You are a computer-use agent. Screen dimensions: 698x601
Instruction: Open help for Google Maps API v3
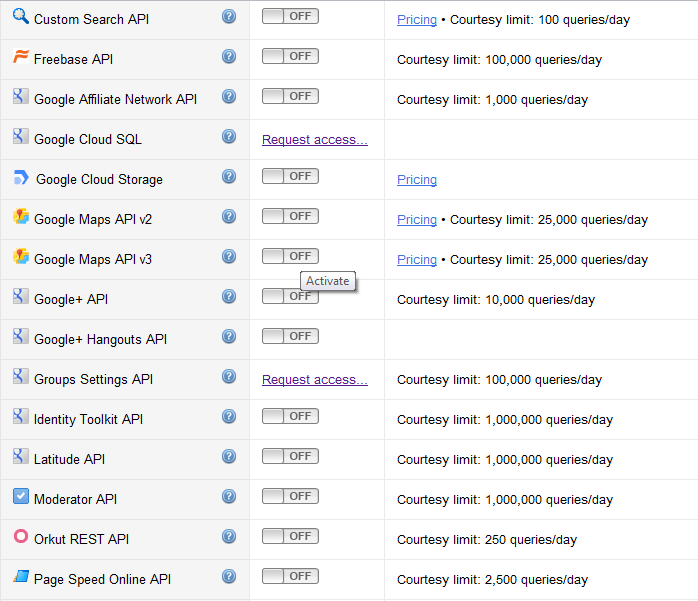tap(229, 256)
